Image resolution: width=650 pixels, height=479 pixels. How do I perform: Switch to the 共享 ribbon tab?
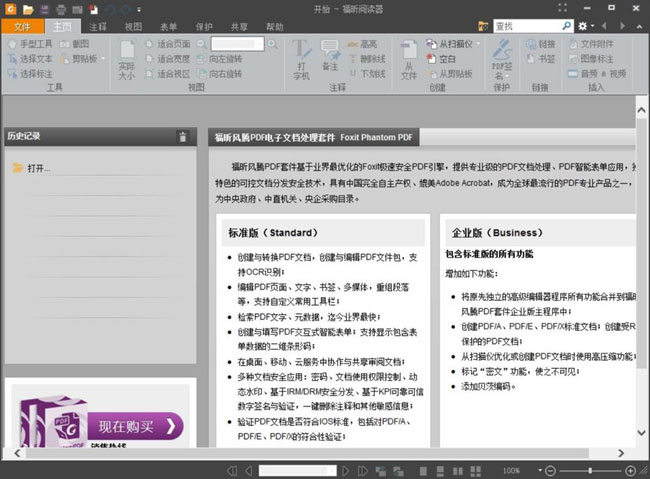coord(239,27)
